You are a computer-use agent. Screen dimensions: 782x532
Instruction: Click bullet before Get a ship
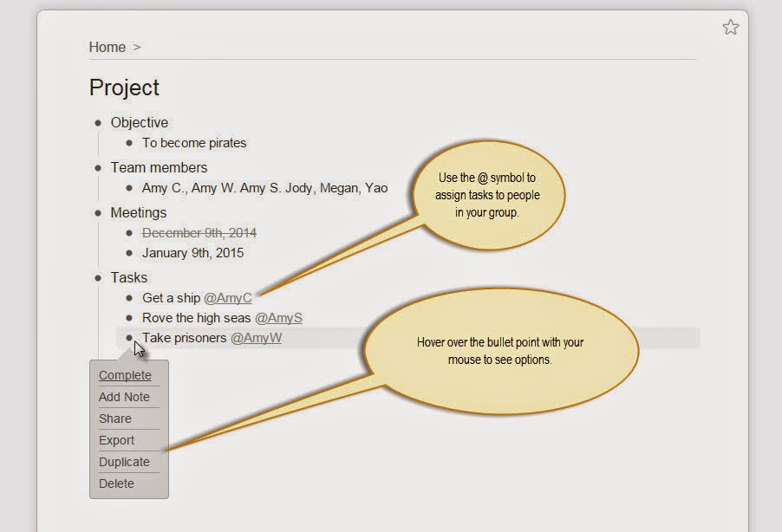point(129,298)
